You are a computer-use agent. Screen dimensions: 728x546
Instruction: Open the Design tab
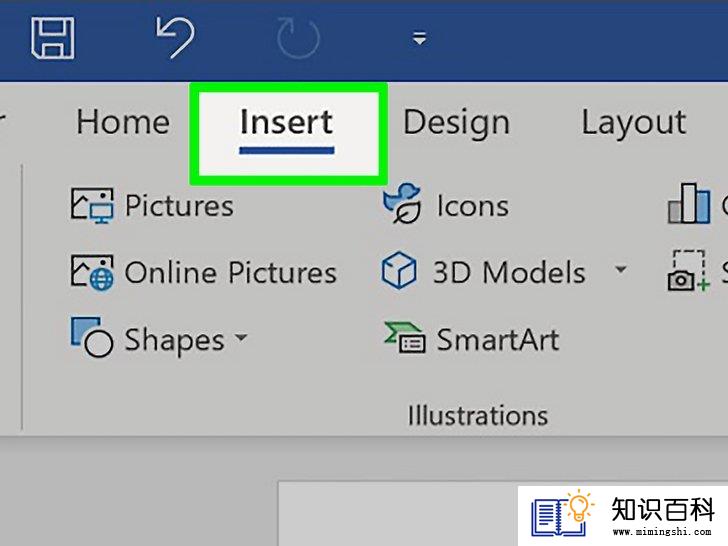click(x=456, y=122)
